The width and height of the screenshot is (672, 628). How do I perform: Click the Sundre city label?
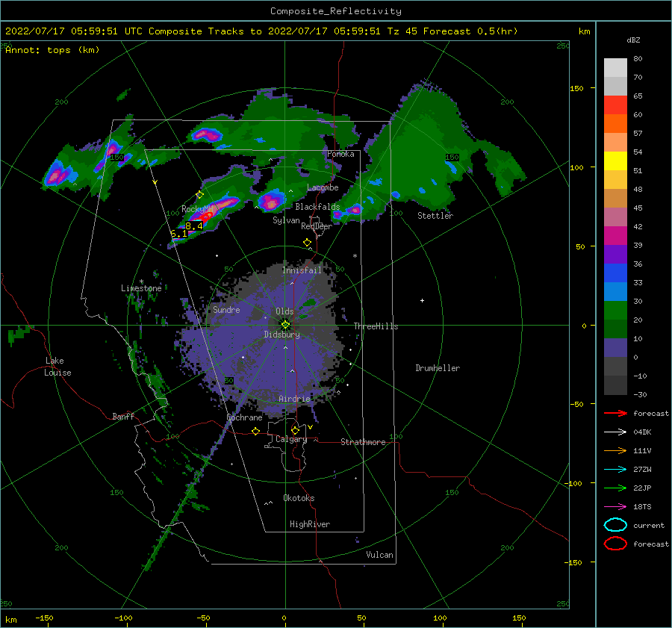tap(226, 310)
